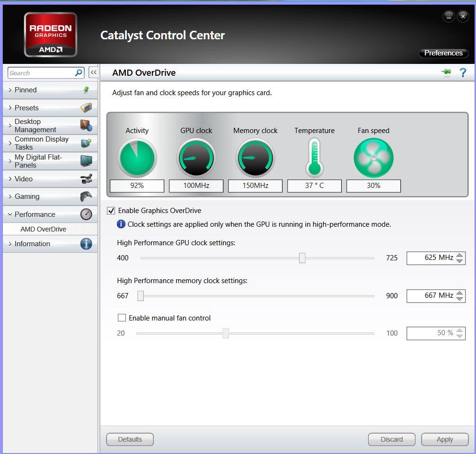Increase GPU clock with the up arrow
The height and width of the screenshot is (454, 476).
[459, 255]
